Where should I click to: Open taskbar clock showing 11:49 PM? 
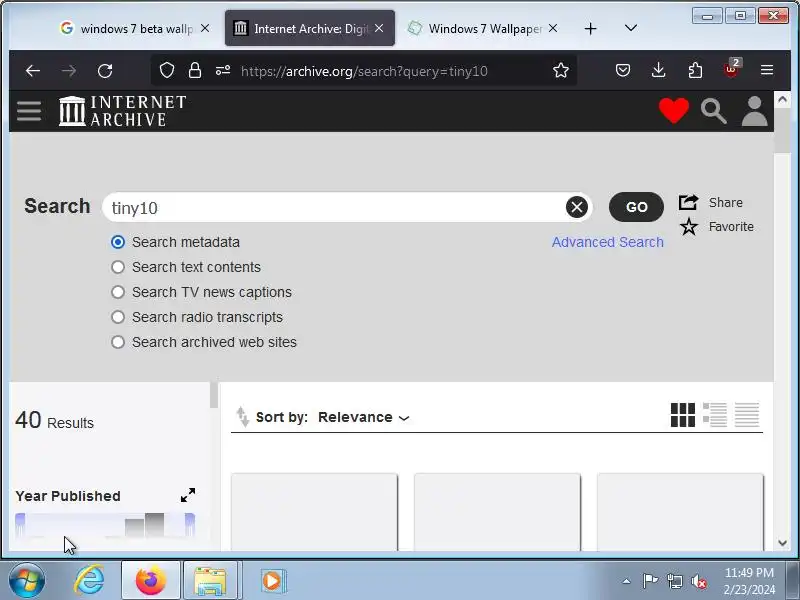tap(749, 581)
